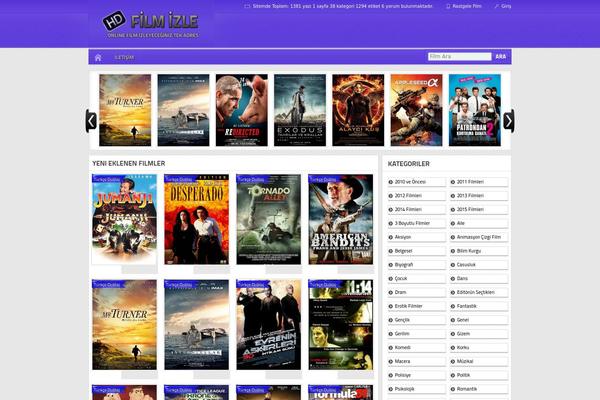Open the Evrenin Askerleri movie thumbnail
The width and height of the screenshot is (600, 400).
[269, 325]
